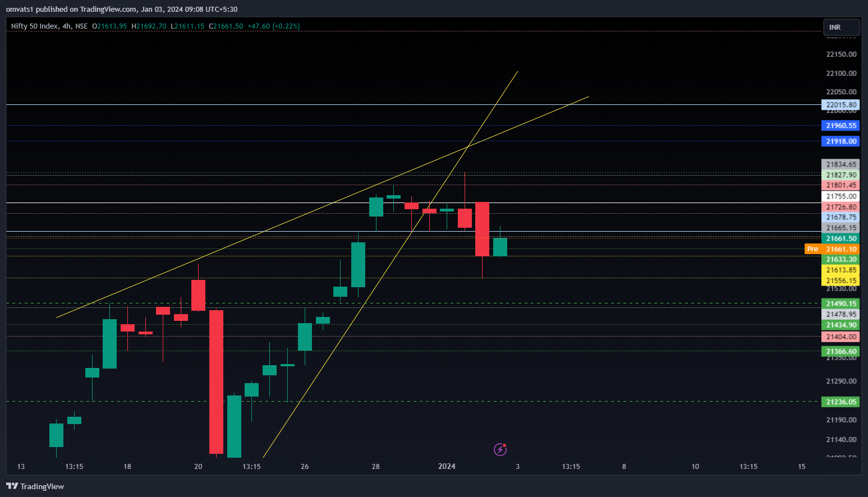This screenshot has height=497, width=868.
Task: Click the 21801.45 price label
Action: 841,185
